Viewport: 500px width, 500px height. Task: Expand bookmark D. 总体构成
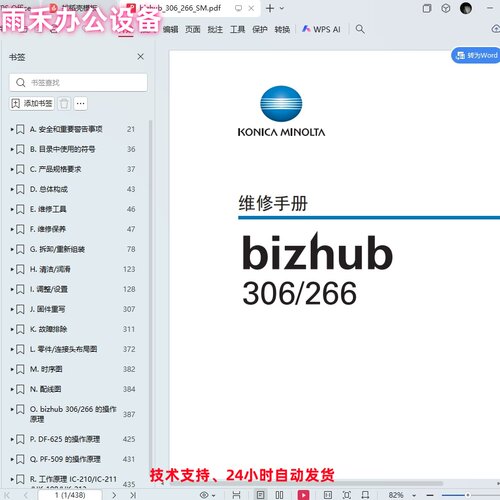[12, 189]
